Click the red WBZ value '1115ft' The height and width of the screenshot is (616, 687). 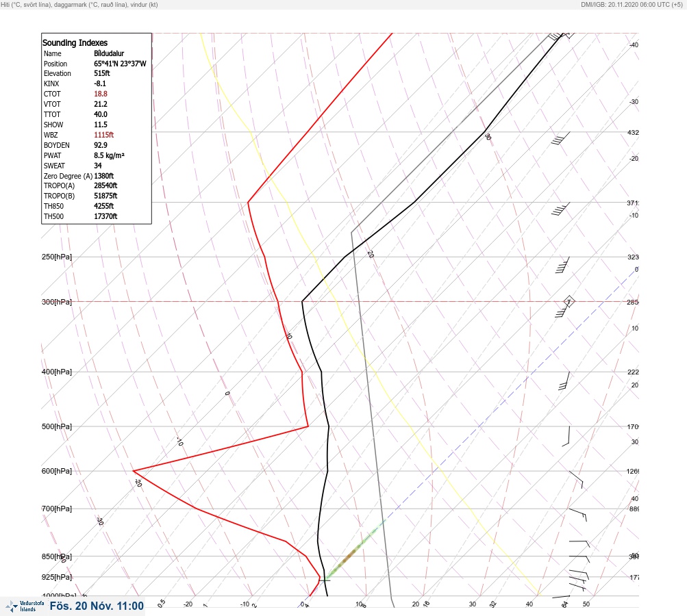(104, 135)
